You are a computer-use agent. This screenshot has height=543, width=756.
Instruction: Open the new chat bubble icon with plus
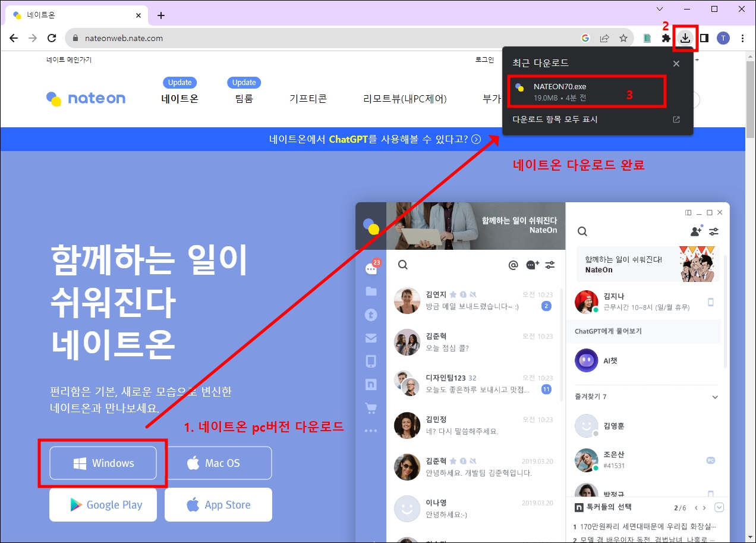point(531,265)
